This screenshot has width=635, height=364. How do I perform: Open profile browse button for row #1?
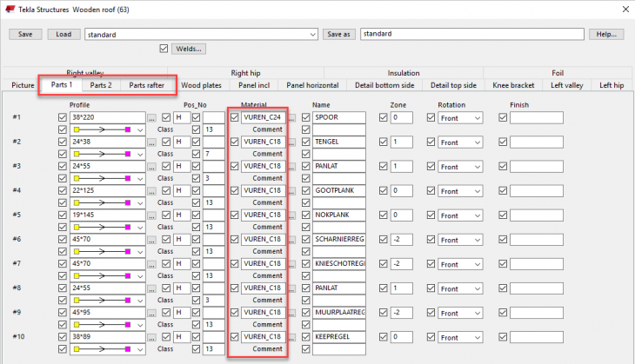pos(151,117)
